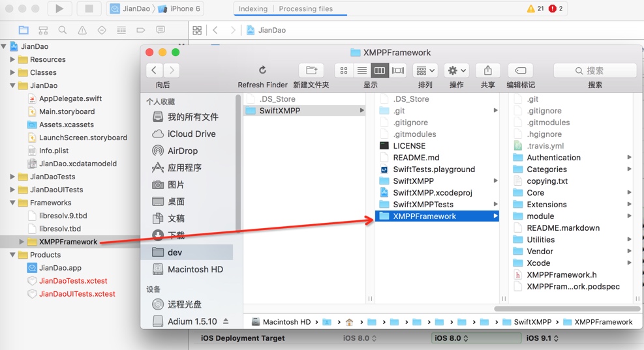
Task: Select Main.storyboard in the navigator
Action: pyautogui.click(x=67, y=111)
